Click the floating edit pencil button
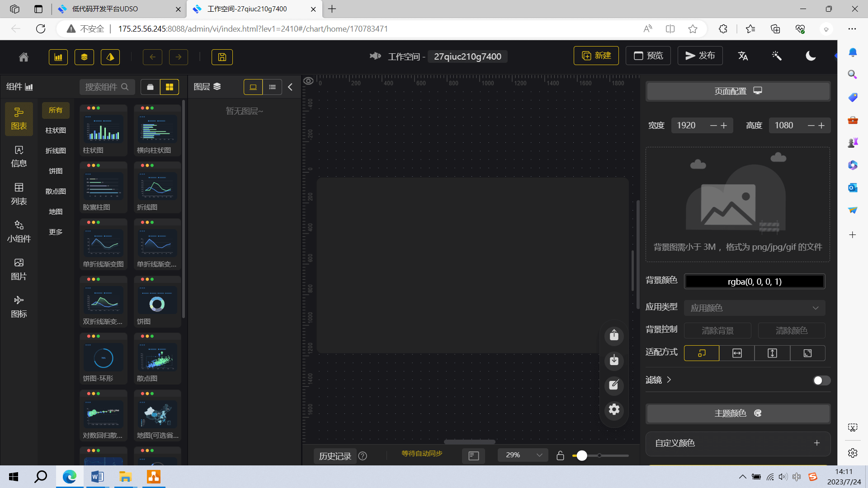The width and height of the screenshot is (868, 488). [x=614, y=385]
